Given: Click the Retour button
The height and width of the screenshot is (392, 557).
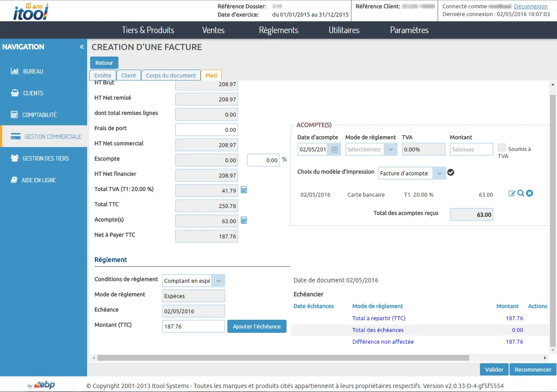Looking at the screenshot, I should tap(104, 63).
